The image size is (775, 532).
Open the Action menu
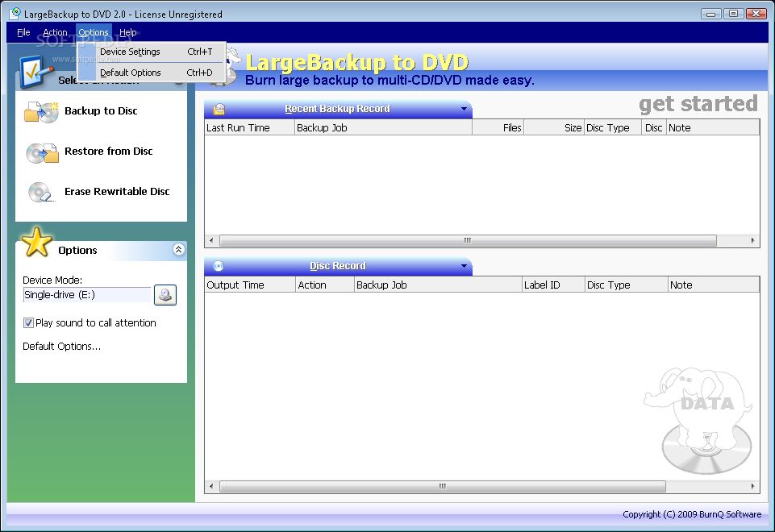55,32
